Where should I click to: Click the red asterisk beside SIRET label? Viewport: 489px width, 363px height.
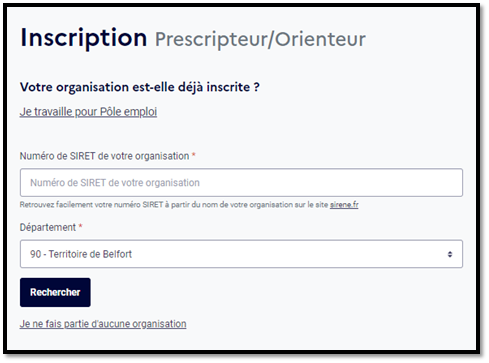pyautogui.click(x=193, y=155)
